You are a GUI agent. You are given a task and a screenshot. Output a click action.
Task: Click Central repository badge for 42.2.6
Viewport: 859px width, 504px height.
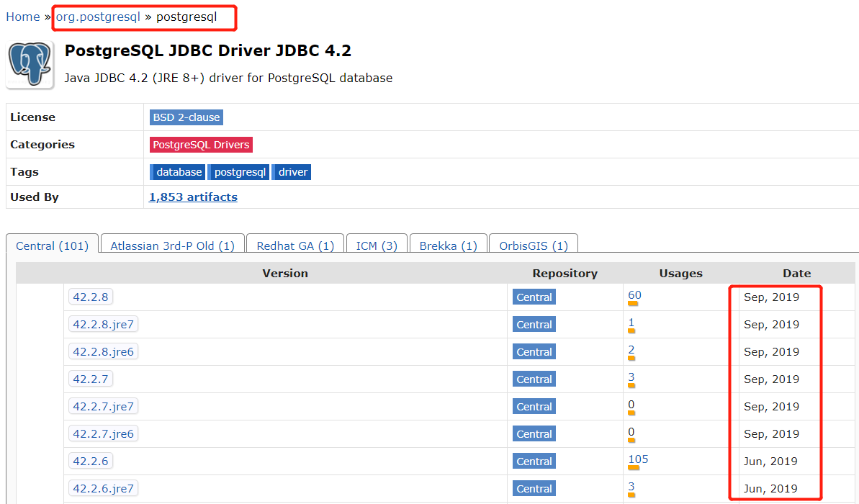[534, 462]
